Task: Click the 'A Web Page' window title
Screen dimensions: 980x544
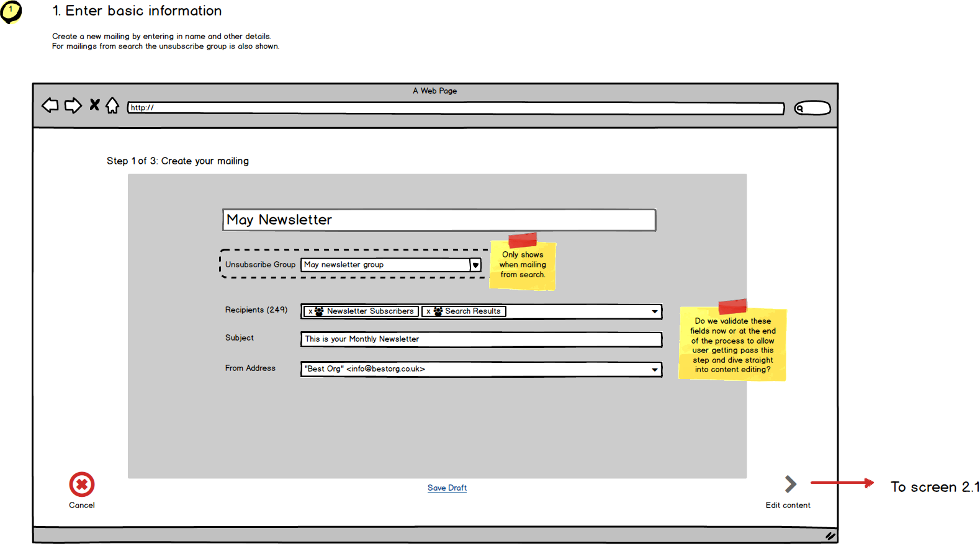Action: coord(435,91)
